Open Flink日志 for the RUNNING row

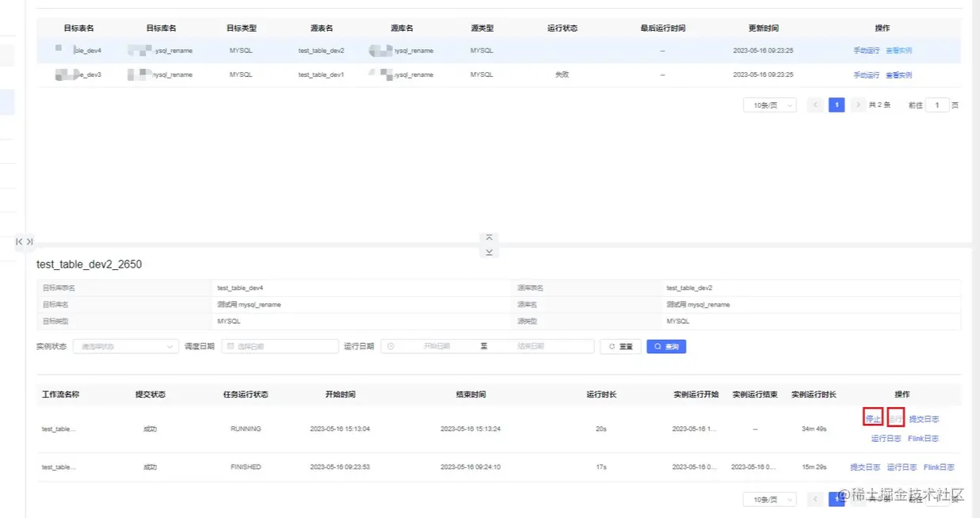[x=923, y=438]
